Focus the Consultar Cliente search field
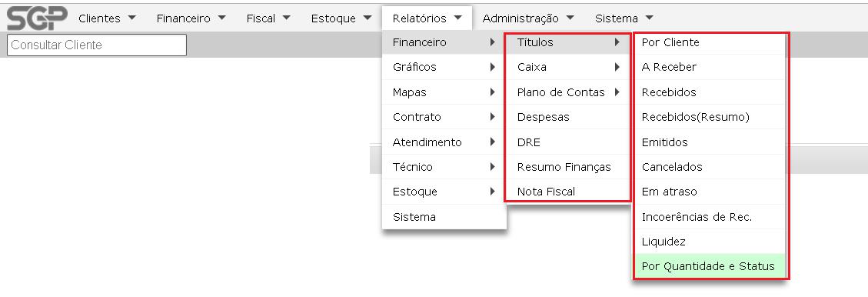 click(x=97, y=45)
